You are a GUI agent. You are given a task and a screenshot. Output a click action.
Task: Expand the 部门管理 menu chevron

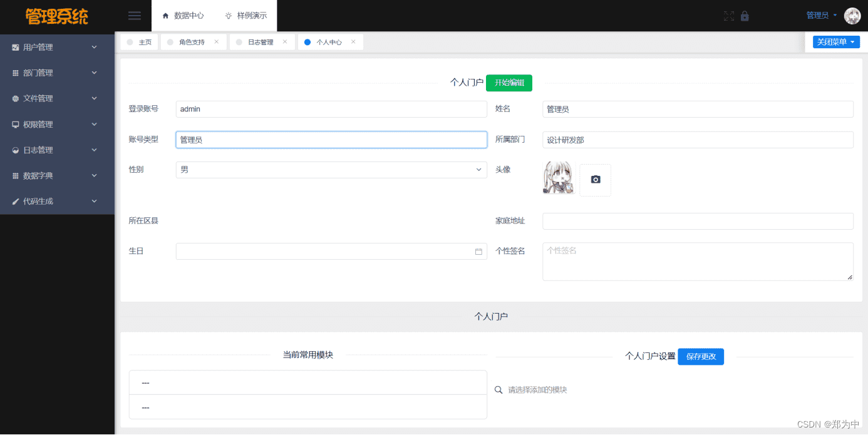pos(95,73)
